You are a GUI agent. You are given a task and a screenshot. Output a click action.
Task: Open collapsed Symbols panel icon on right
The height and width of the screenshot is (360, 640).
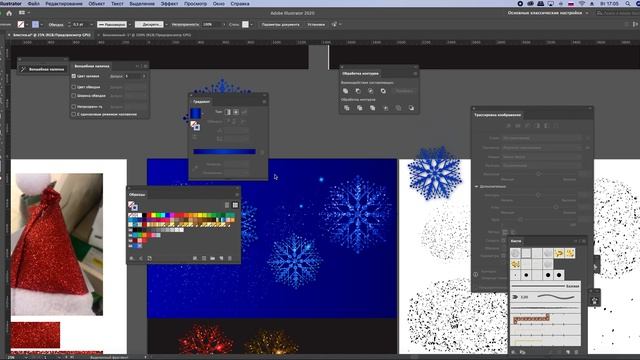pyautogui.click(x=594, y=301)
